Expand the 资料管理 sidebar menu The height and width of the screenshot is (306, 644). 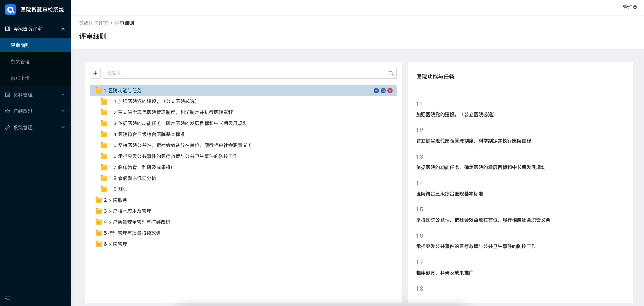point(35,95)
